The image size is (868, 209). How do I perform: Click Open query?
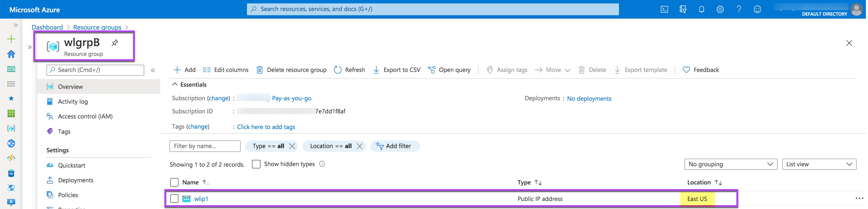point(449,70)
